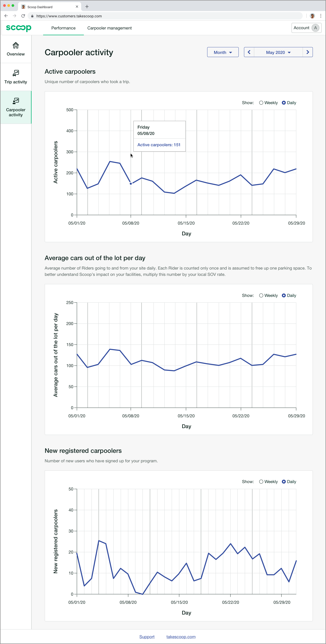The height and width of the screenshot is (644, 326).
Task: Switch to Carpooler management tab
Action: [x=109, y=28]
